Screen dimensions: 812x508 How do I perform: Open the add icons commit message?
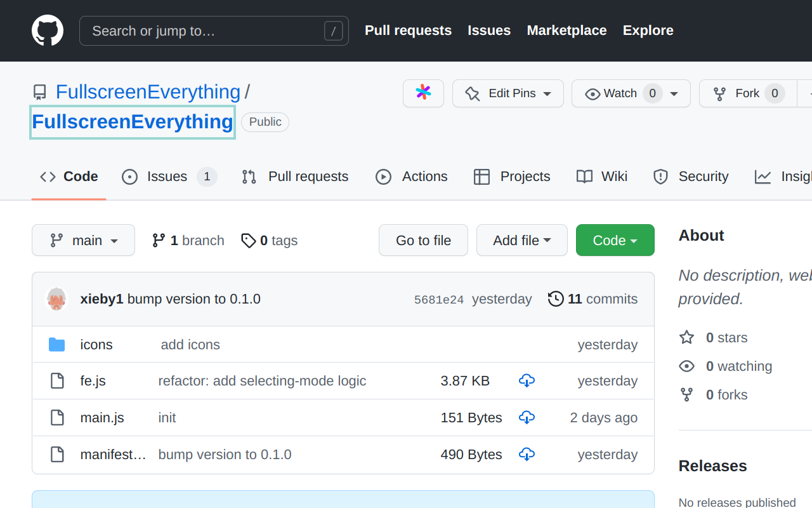(190, 345)
